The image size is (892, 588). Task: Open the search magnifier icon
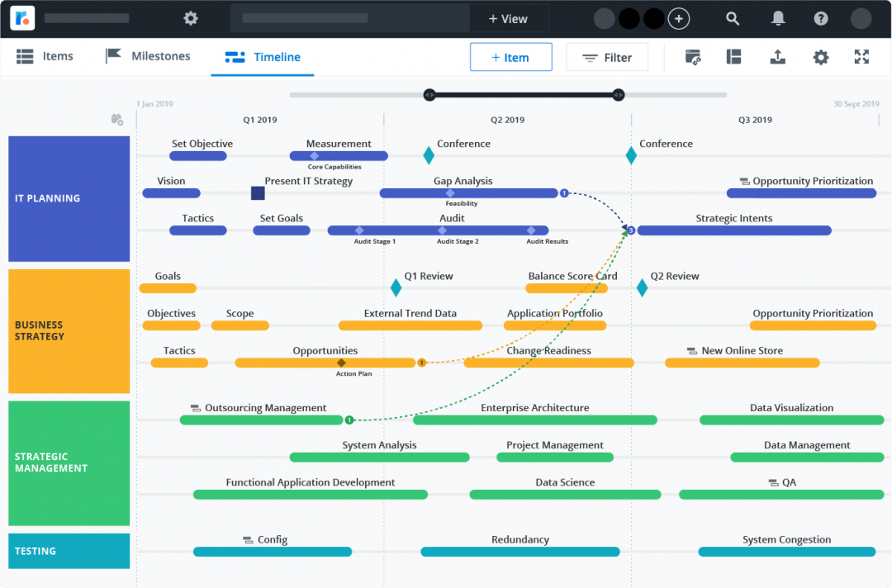tap(732, 19)
